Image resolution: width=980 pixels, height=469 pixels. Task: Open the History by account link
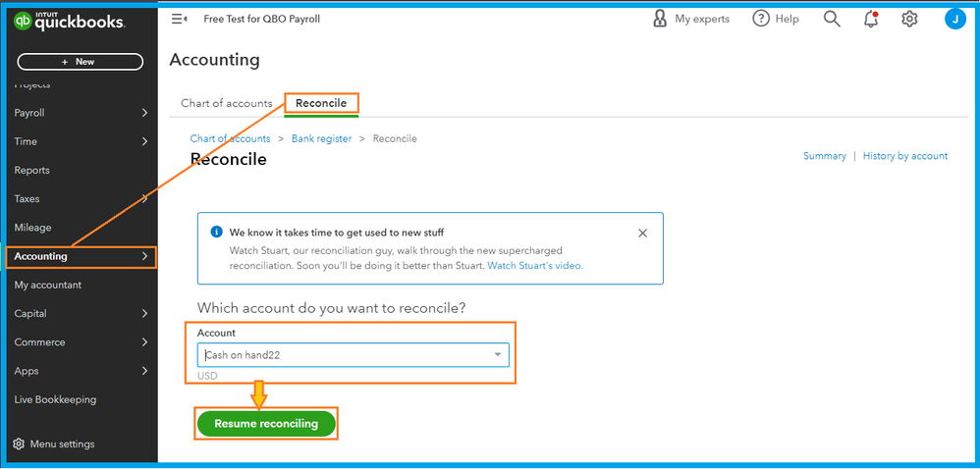point(905,156)
